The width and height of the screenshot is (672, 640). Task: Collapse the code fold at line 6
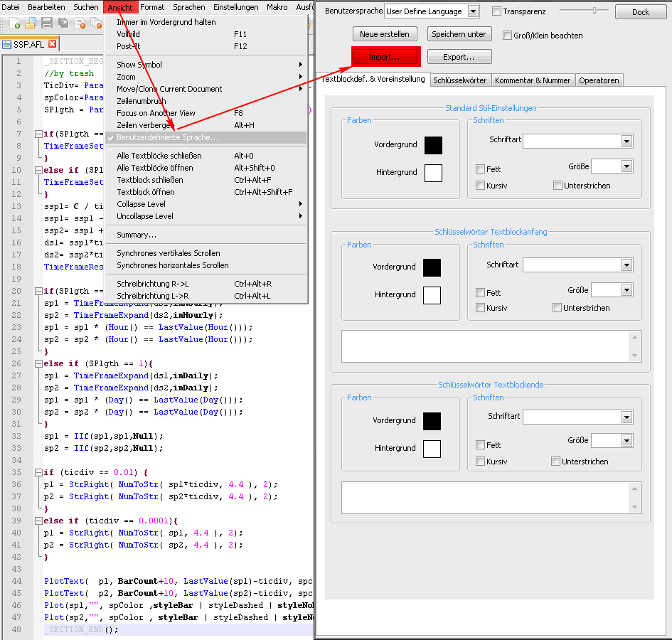(38, 134)
